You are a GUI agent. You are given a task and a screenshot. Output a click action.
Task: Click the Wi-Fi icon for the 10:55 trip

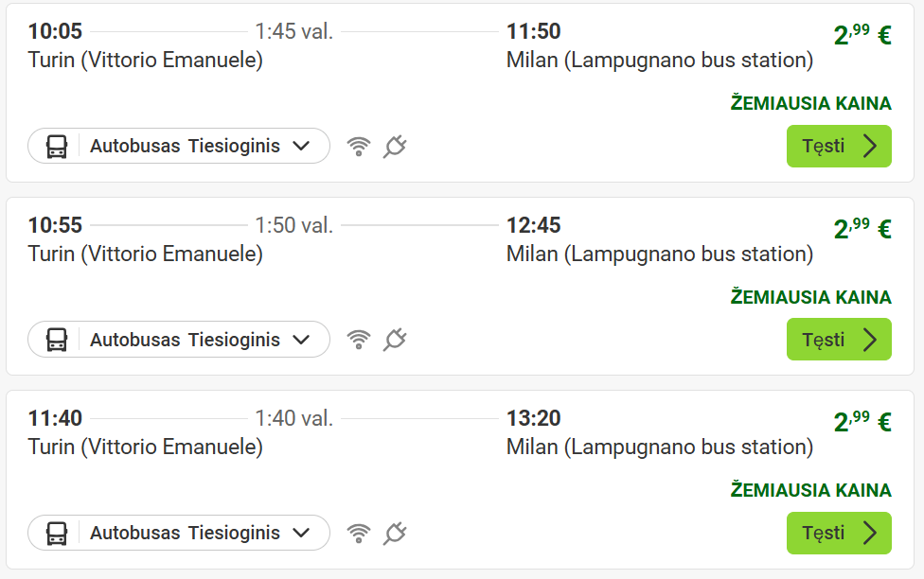click(x=359, y=340)
